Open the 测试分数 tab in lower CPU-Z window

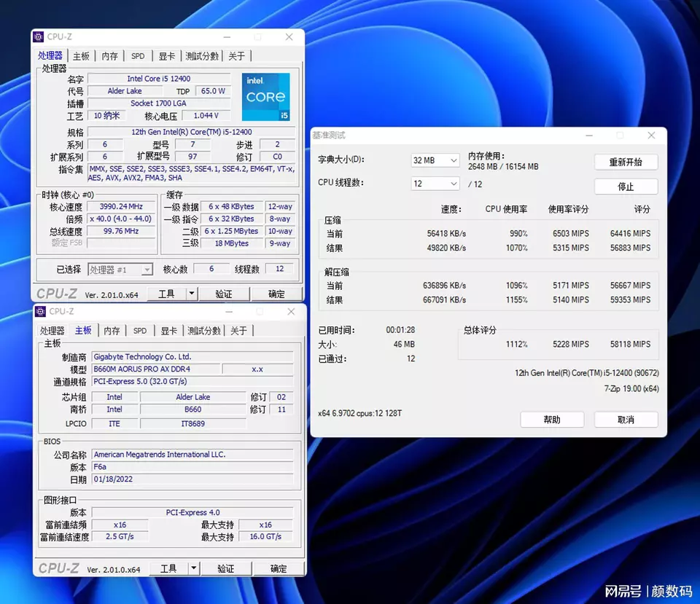pos(203,331)
